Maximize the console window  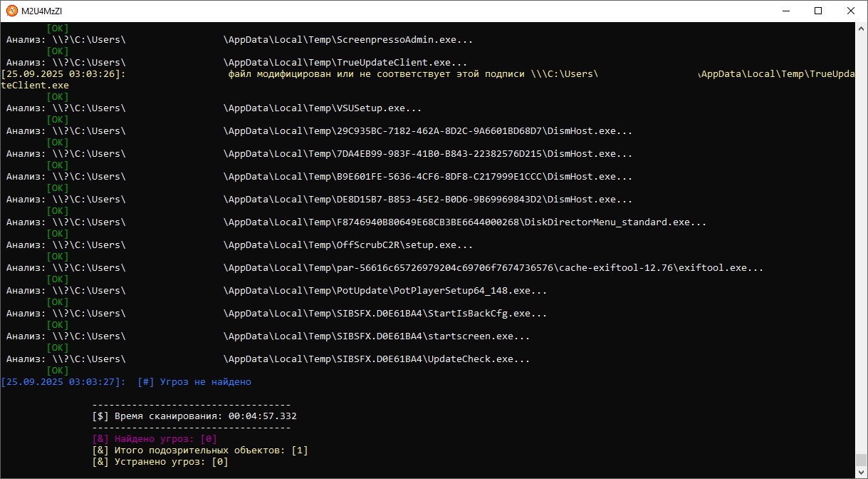click(x=818, y=11)
